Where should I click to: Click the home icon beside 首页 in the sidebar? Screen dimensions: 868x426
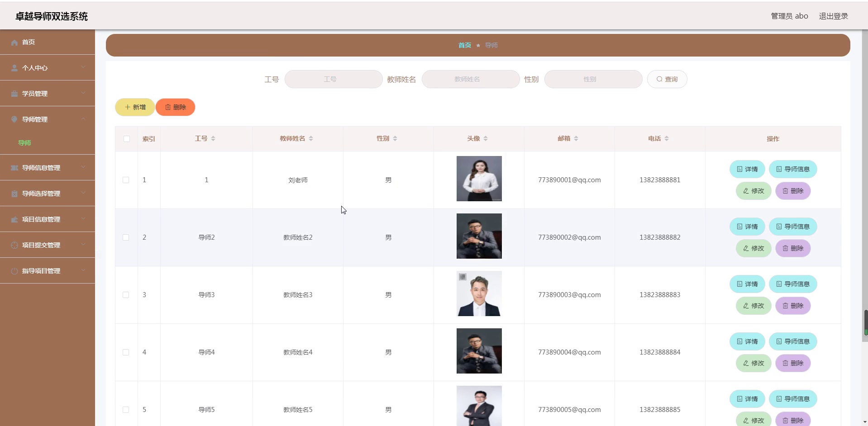(x=14, y=43)
